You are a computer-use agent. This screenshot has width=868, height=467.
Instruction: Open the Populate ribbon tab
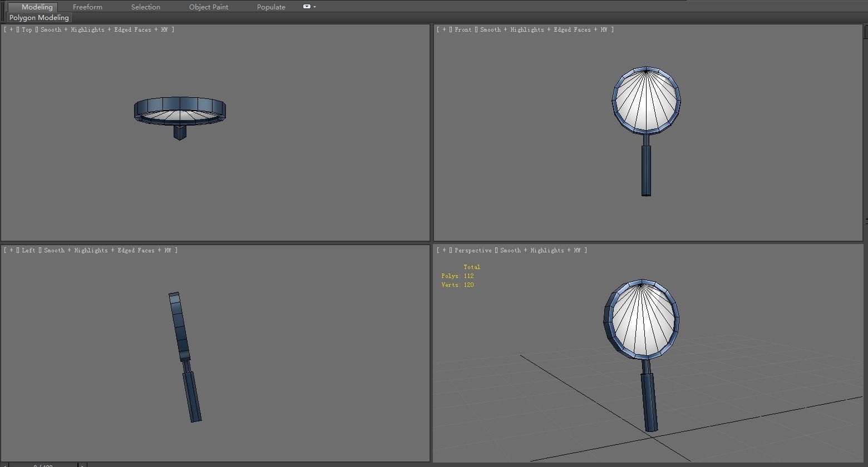tap(271, 7)
